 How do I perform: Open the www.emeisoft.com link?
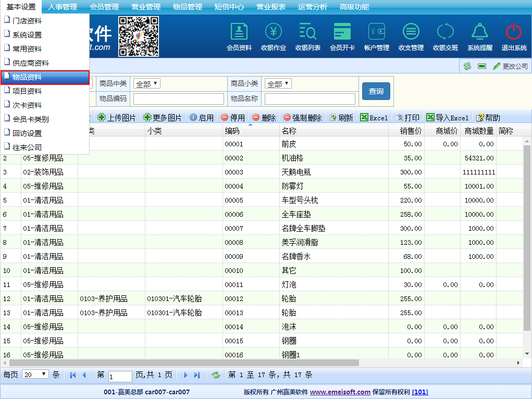pos(340,392)
